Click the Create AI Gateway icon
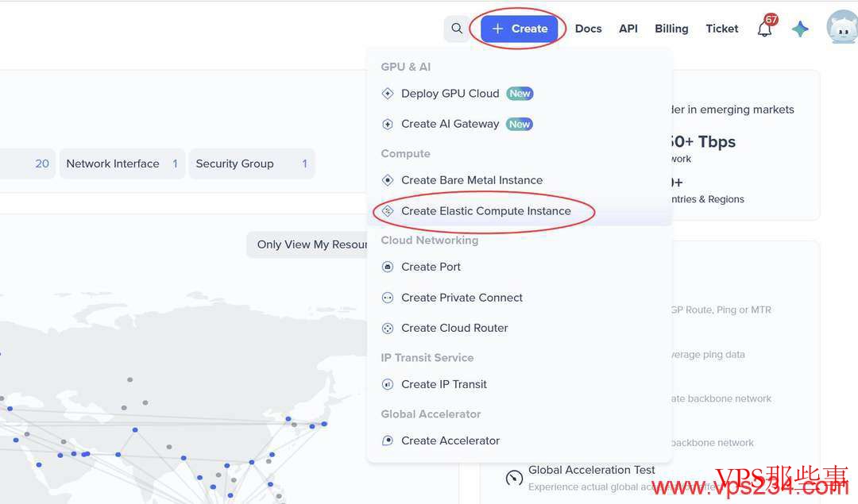Image resolution: width=858 pixels, height=504 pixels. click(x=388, y=125)
